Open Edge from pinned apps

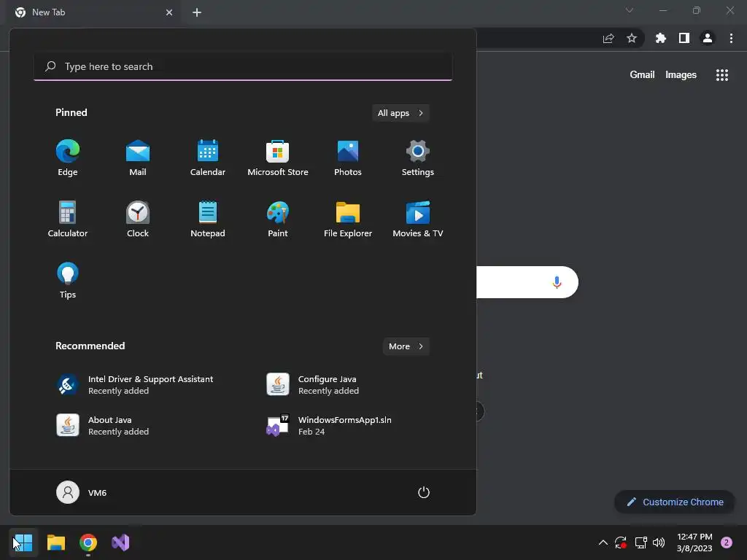[x=68, y=158]
